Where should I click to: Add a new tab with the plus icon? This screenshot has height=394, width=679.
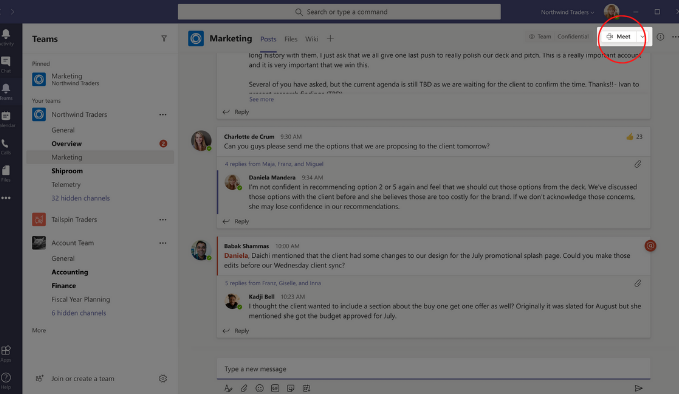[330, 39]
